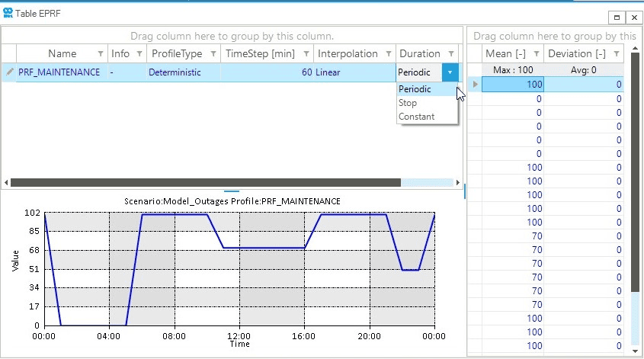Pick the Constant duration option
The width and height of the screenshot is (644, 359).
(x=416, y=117)
